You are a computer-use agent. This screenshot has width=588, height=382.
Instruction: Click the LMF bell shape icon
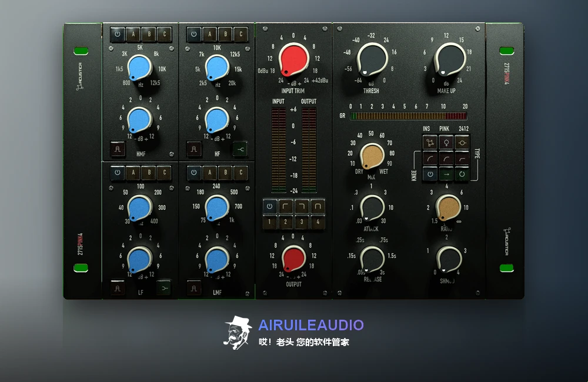(x=194, y=288)
